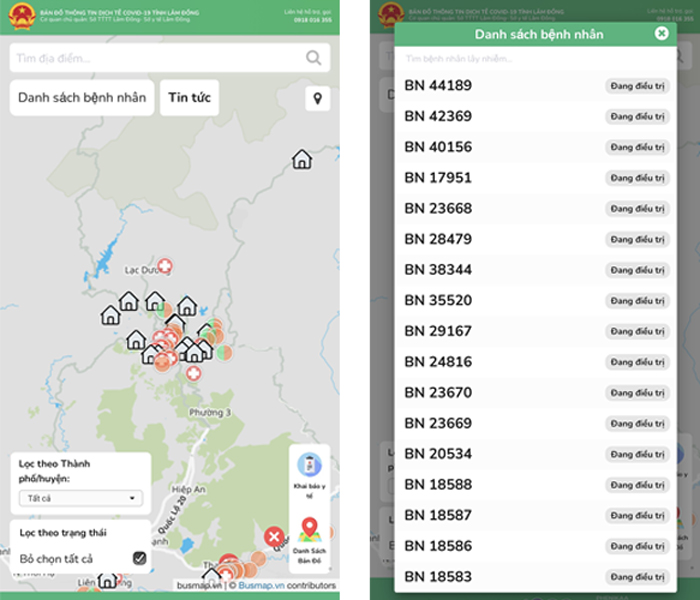The height and width of the screenshot is (600, 700).
Task: Select patient BN 28479
Action: point(535,239)
